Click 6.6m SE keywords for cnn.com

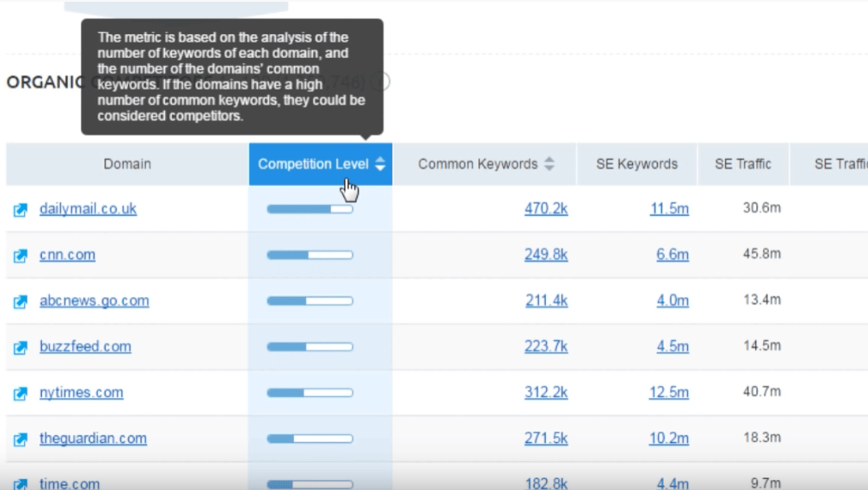point(672,255)
